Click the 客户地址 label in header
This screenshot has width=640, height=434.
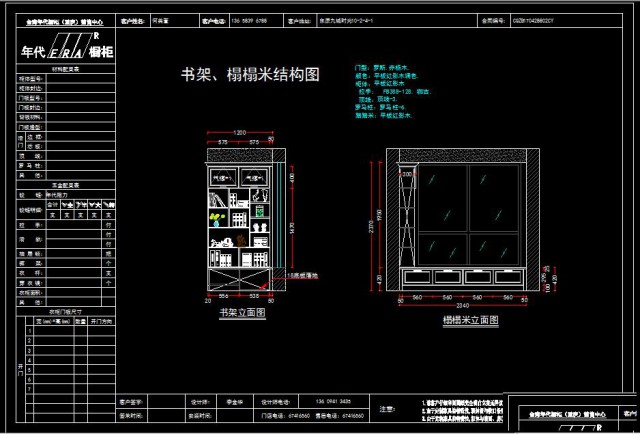pos(300,21)
